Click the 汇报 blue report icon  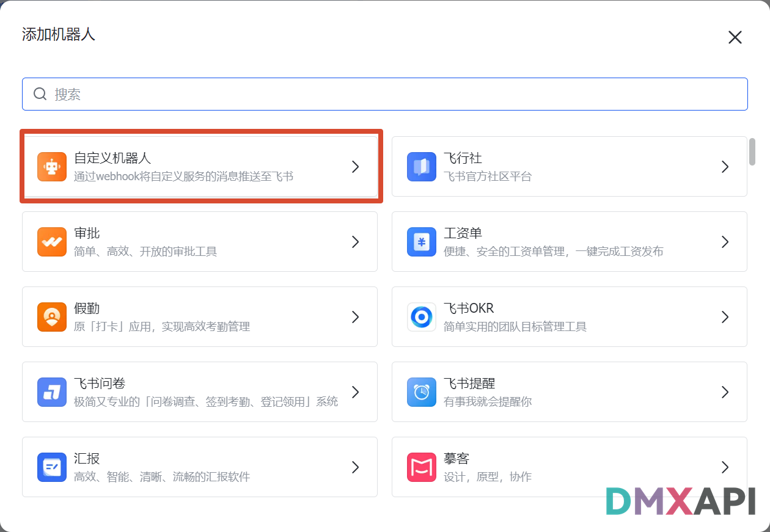click(x=52, y=467)
